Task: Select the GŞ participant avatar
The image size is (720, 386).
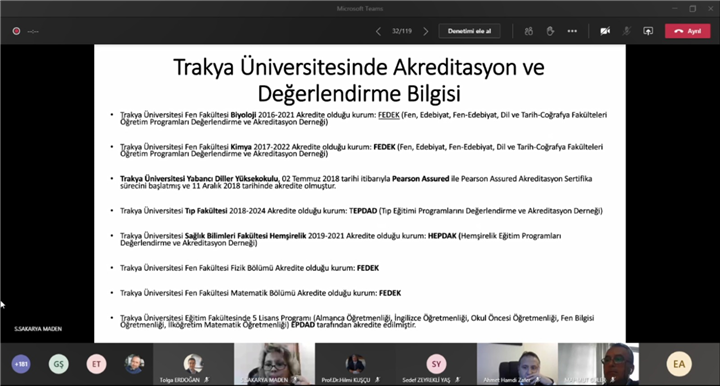Action: [x=59, y=364]
